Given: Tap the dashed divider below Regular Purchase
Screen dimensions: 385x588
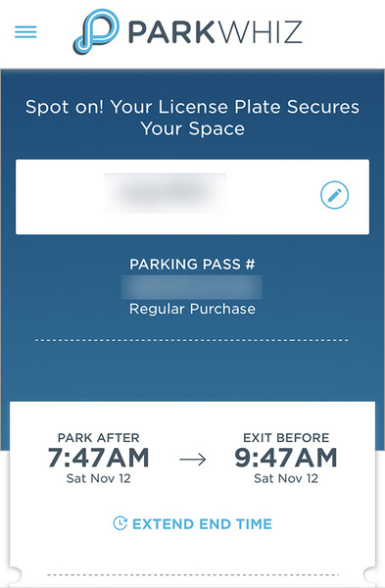Looking at the screenshot, I should click(x=192, y=340).
